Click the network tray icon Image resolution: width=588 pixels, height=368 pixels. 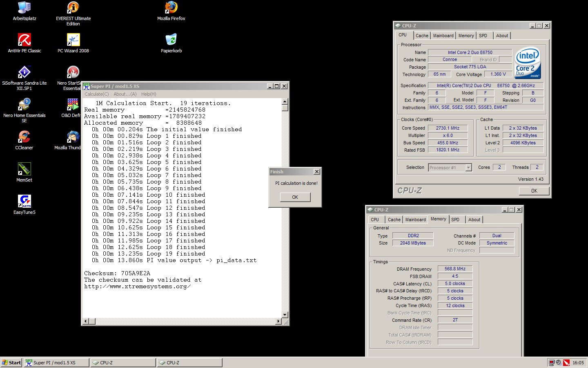tap(551, 363)
